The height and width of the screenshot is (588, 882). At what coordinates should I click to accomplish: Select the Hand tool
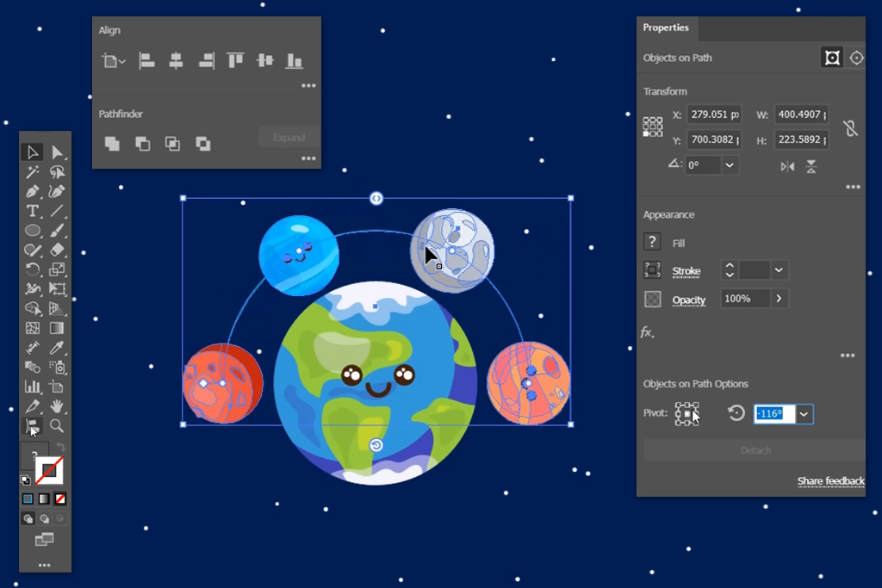pyautogui.click(x=57, y=405)
